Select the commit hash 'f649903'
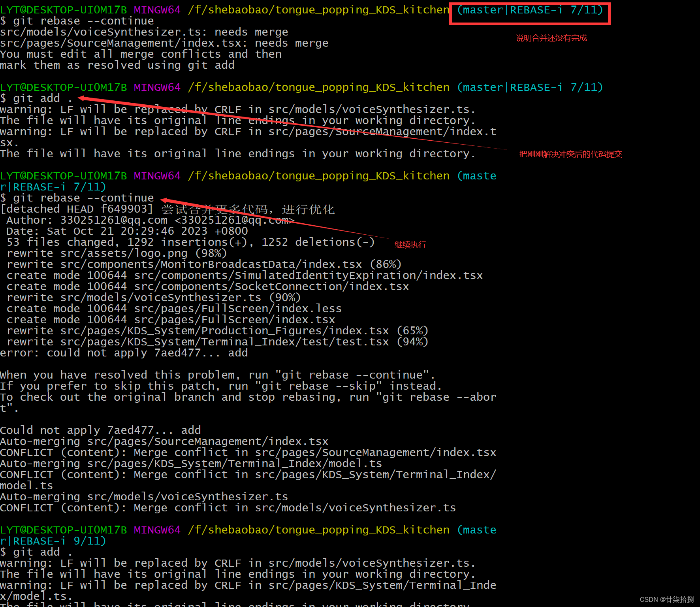Screen dimensions: 700x607 (x=124, y=209)
